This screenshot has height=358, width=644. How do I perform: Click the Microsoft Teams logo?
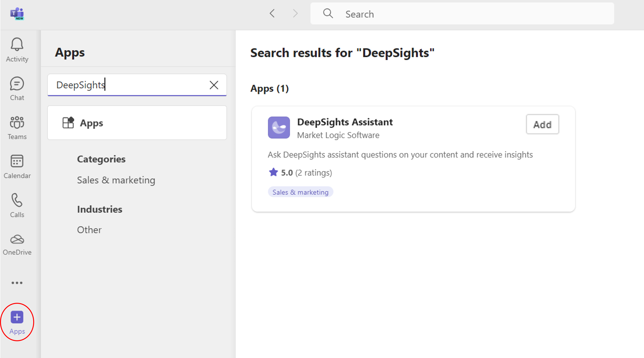click(x=17, y=14)
